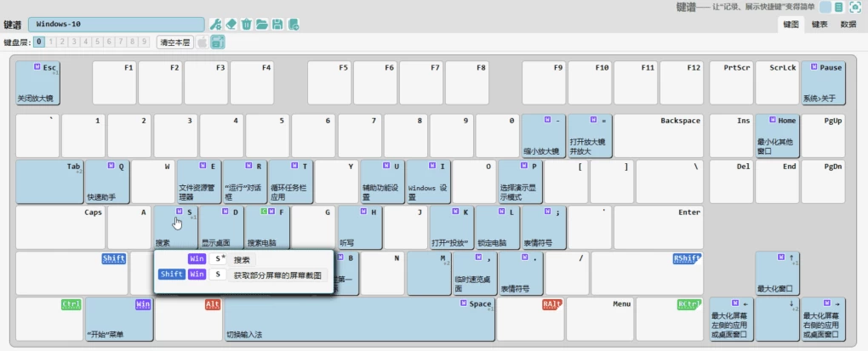This screenshot has width=868, height=351.
Task: Click the trash can delete icon
Action: coord(247,24)
